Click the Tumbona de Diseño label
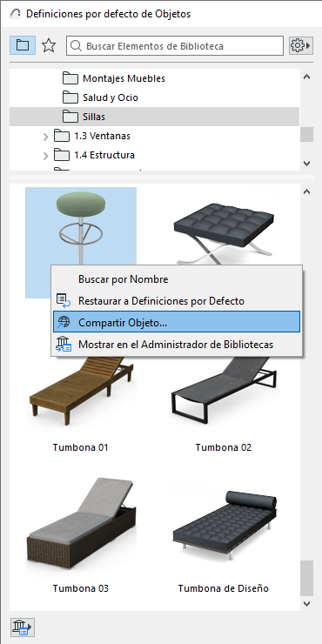The height and width of the screenshot is (644, 322). [x=224, y=588]
